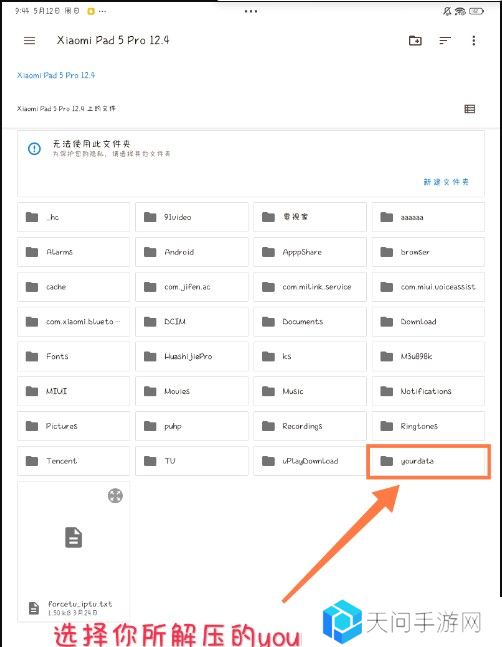Tap the info icon in warning card
Screen dimensions: 502x647
point(34,149)
